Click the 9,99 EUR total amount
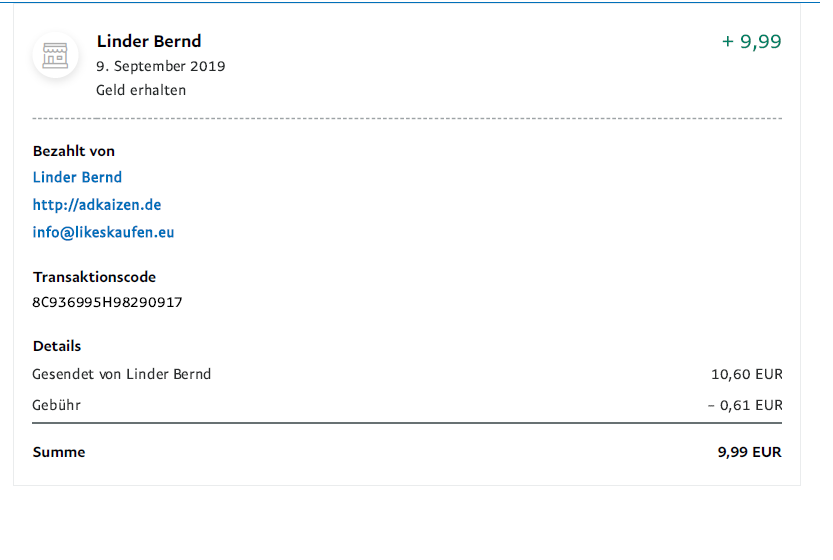The image size is (833, 560). coord(749,452)
